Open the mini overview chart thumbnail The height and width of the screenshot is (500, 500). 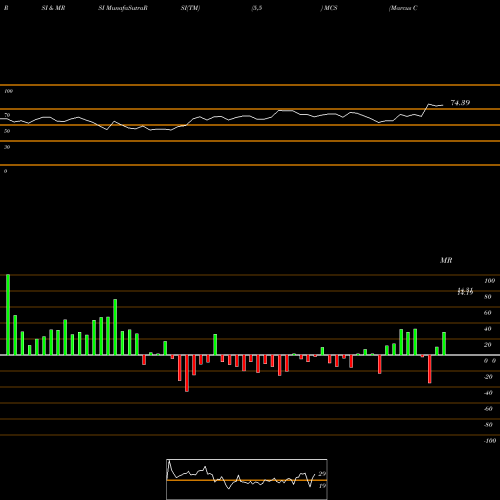pos(247,479)
